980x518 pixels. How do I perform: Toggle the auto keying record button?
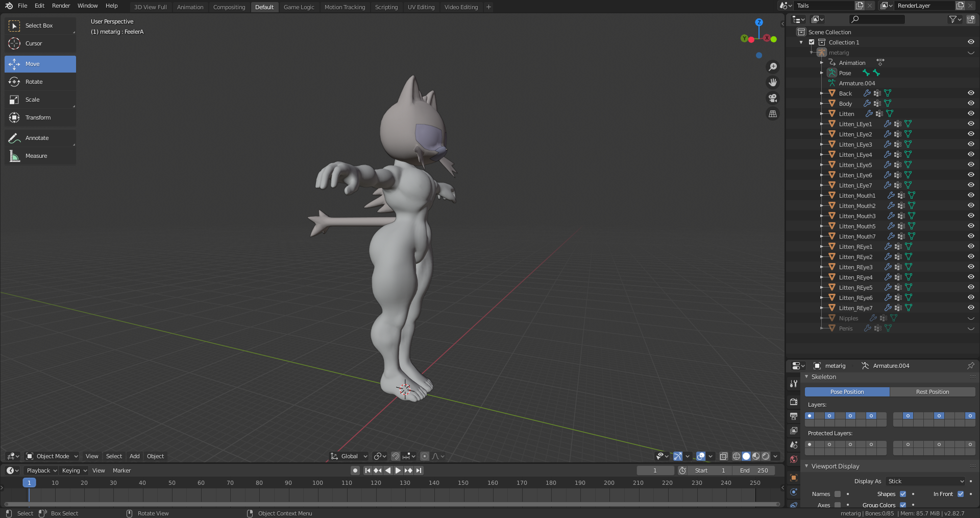[x=355, y=470]
